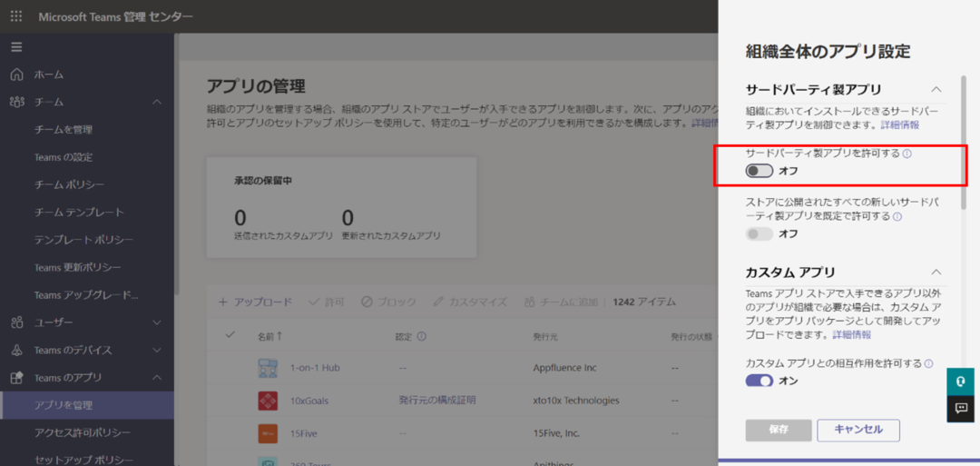Open 詳細情報 link under カスタム アプリ
Image resolution: width=980 pixels, height=466 pixels.
pyautogui.click(x=852, y=334)
